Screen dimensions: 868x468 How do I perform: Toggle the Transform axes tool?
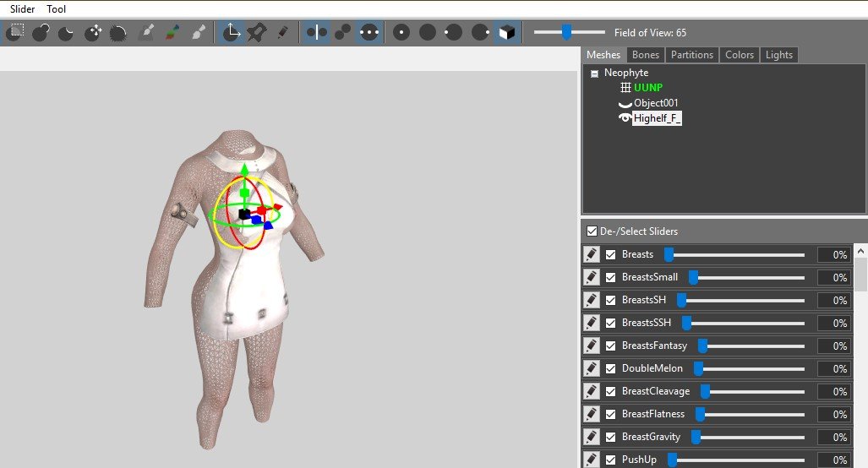(231, 32)
